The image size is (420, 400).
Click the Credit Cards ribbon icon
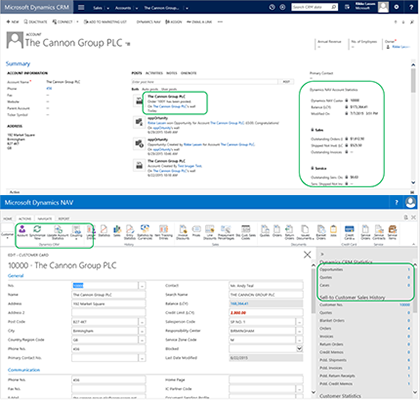pos(349,232)
